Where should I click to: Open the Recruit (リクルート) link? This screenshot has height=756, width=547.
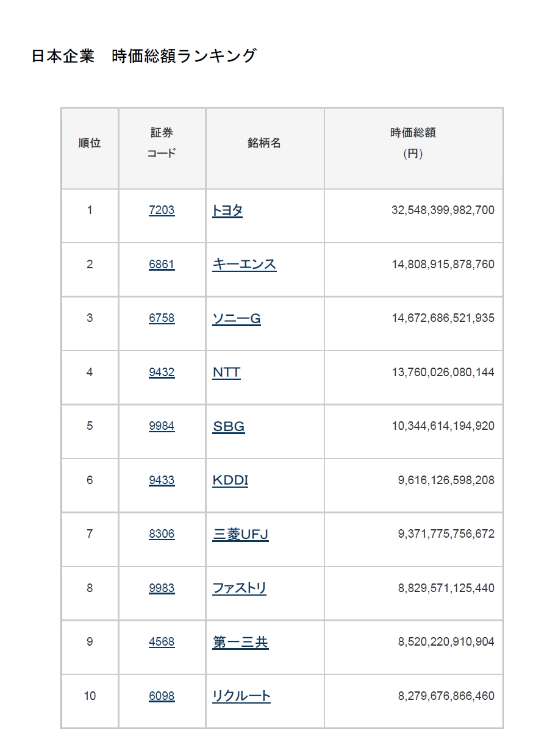[x=241, y=696]
